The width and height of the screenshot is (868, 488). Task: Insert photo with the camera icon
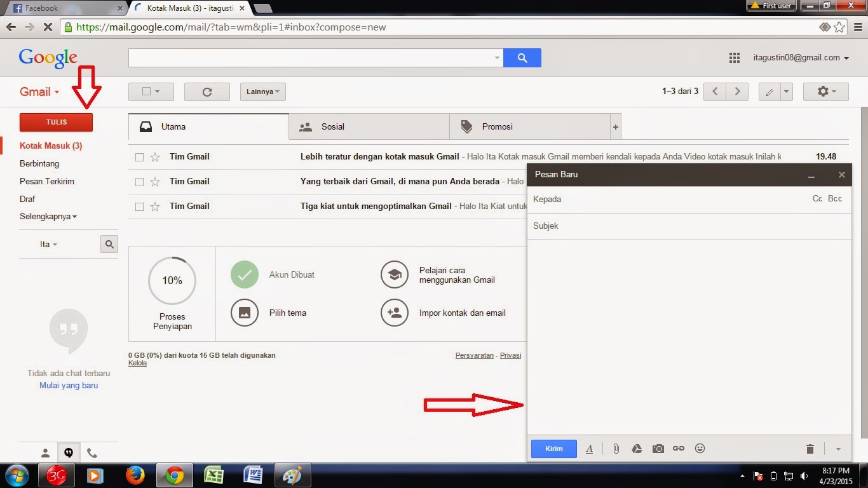click(658, 449)
